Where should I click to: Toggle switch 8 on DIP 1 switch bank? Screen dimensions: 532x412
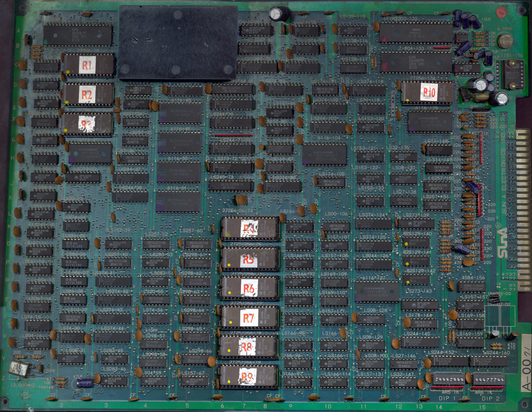click(462, 379)
